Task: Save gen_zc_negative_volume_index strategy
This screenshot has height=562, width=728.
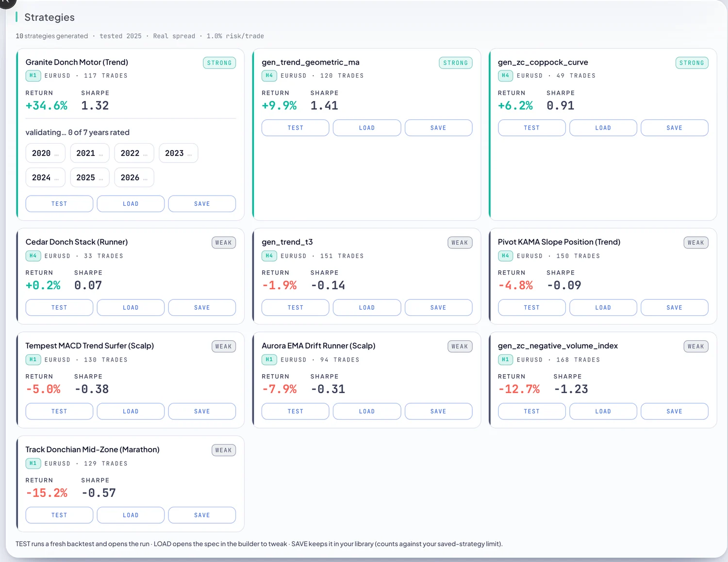Action: [675, 412]
